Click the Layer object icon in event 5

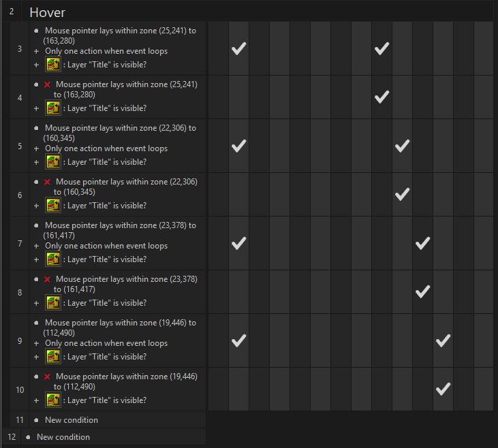coord(53,162)
